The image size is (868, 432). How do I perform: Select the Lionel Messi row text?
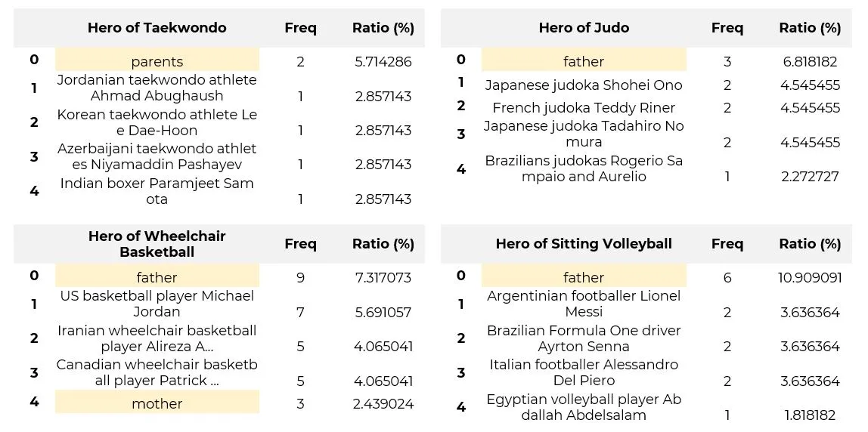pos(584,304)
